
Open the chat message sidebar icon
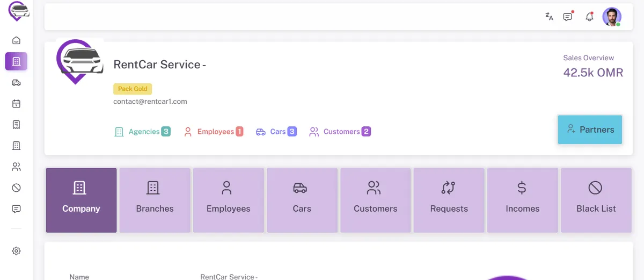click(x=16, y=209)
